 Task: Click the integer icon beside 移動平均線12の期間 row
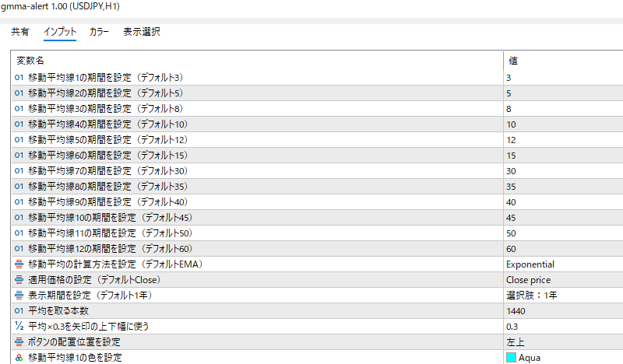(19, 248)
